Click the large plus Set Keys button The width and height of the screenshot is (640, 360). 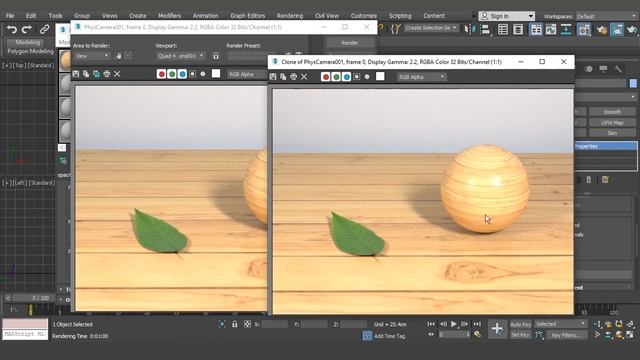click(x=497, y=329)
